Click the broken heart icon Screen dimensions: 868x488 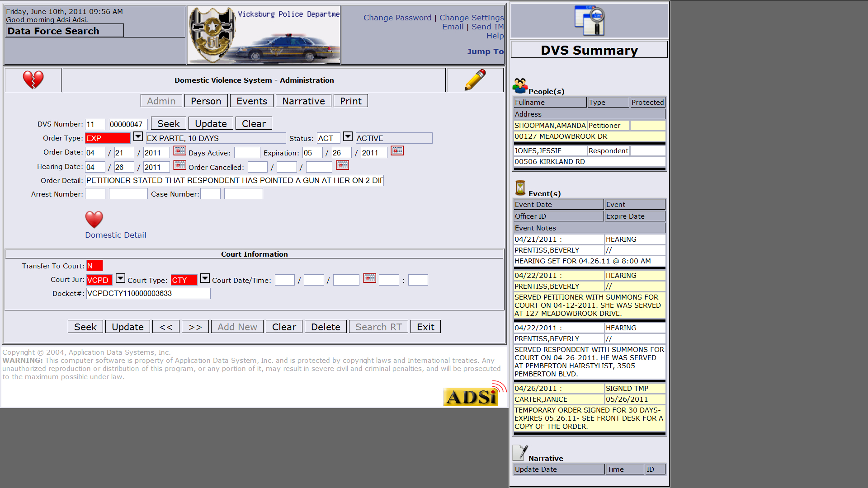(33, 80)
